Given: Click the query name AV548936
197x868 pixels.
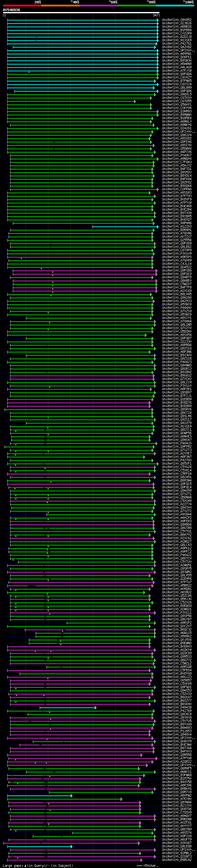Looking at the screenshot, I should tap(11, 10).
